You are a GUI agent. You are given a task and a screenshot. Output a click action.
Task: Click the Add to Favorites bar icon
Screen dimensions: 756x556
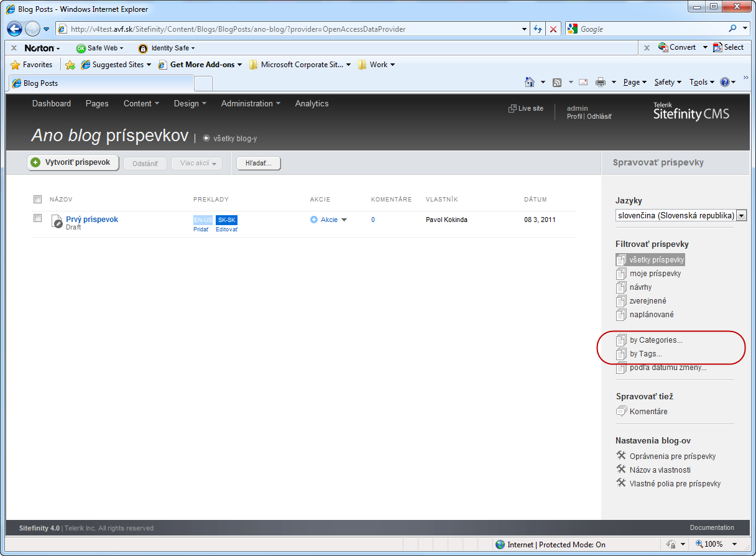click(70, 65)
